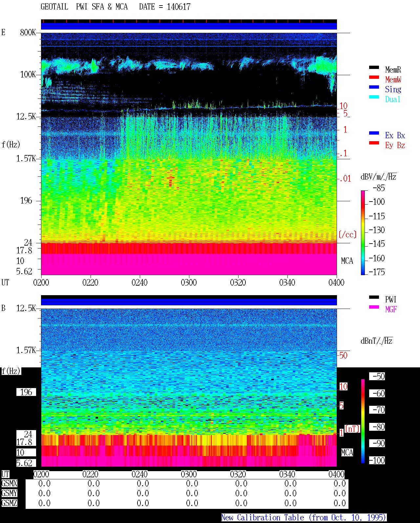The image size is (420, 523).
Task: Click the red '.01' density tick label
Action: pos(345,179)
